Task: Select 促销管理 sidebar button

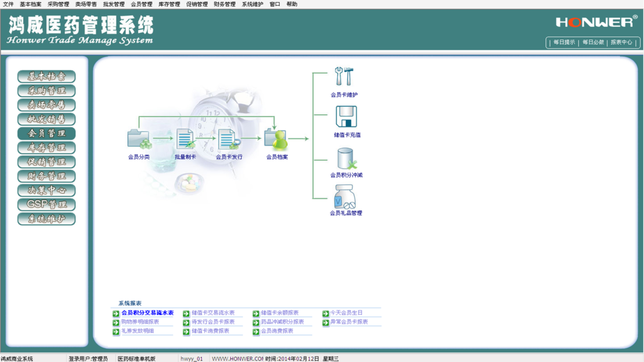Action: [x=47, y=162]
